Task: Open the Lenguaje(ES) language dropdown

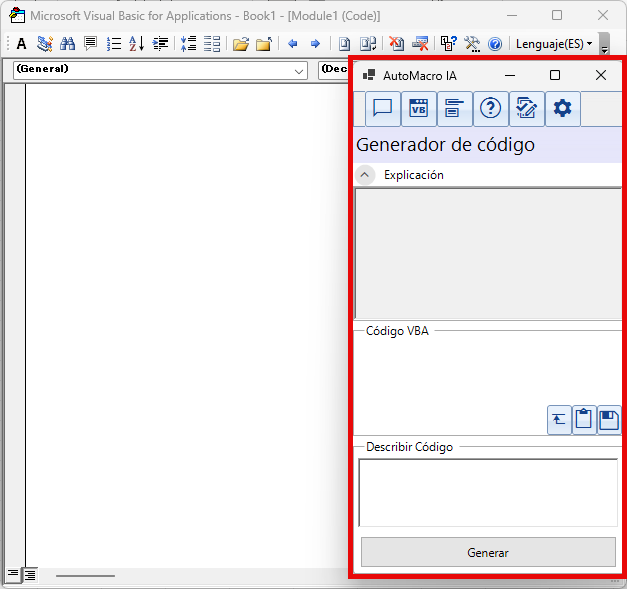Action: (554, 44)
